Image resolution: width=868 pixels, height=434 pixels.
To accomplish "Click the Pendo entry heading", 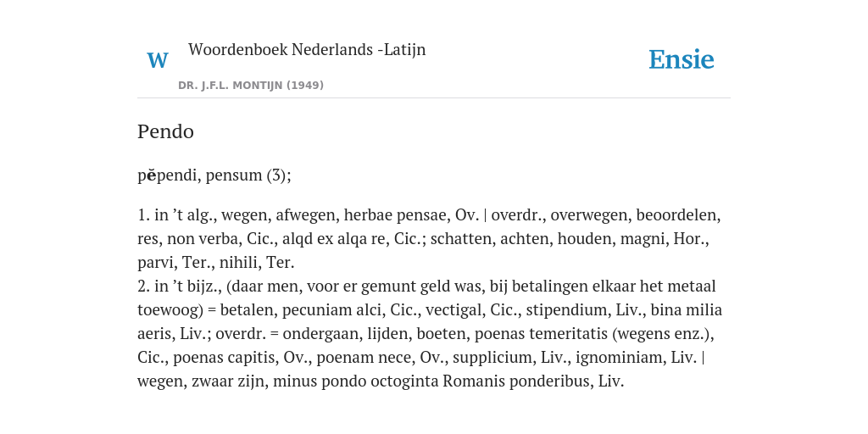I will [165, 131].
